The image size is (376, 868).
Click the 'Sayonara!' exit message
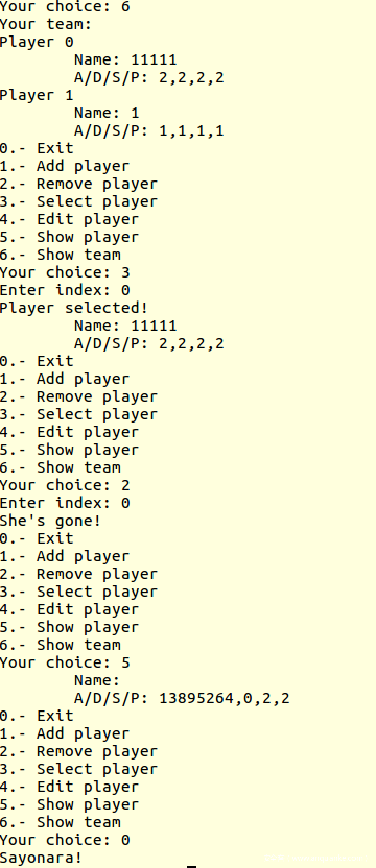tap(41, 858)
